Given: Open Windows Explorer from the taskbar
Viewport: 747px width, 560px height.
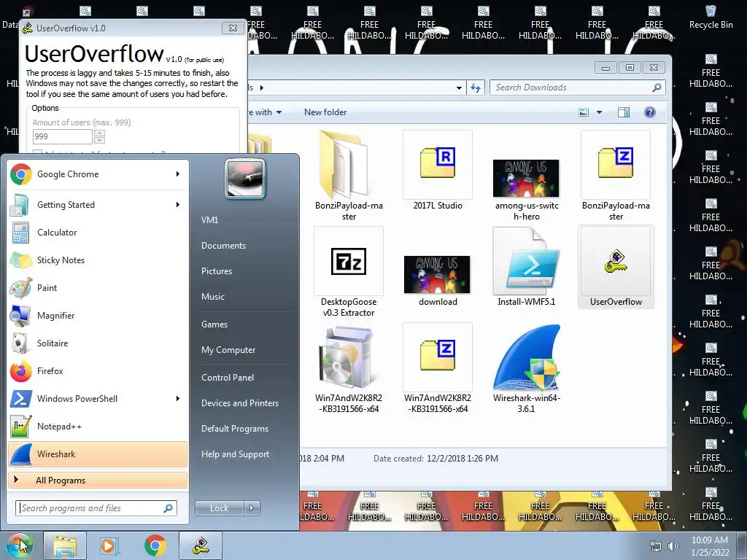Looking at the screenshot, I should pyautogui.click(x=65, y=545).
